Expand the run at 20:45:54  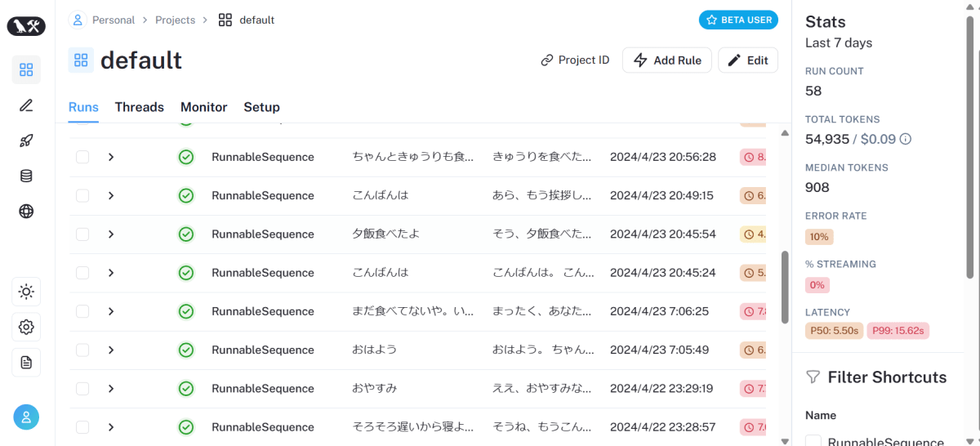[111, 234]
